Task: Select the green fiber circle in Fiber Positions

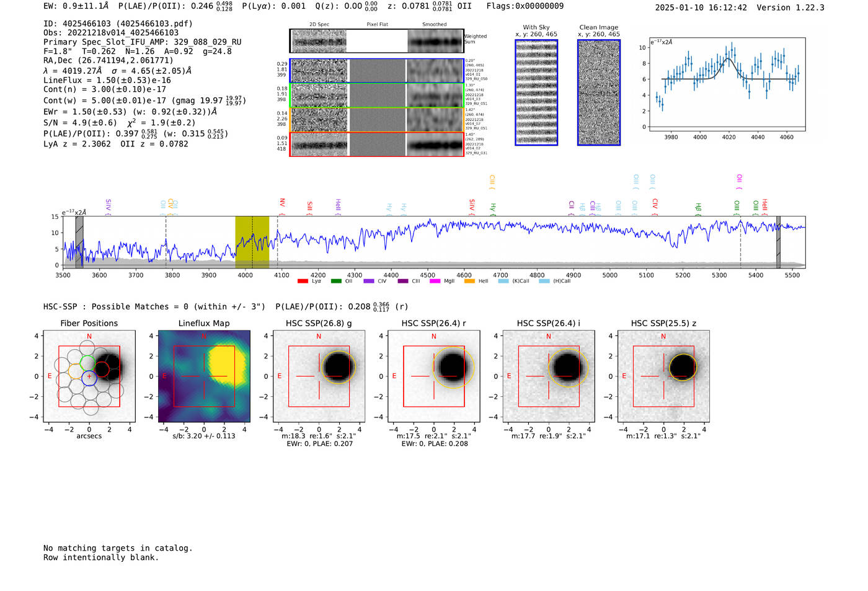Action: (88, 363)
